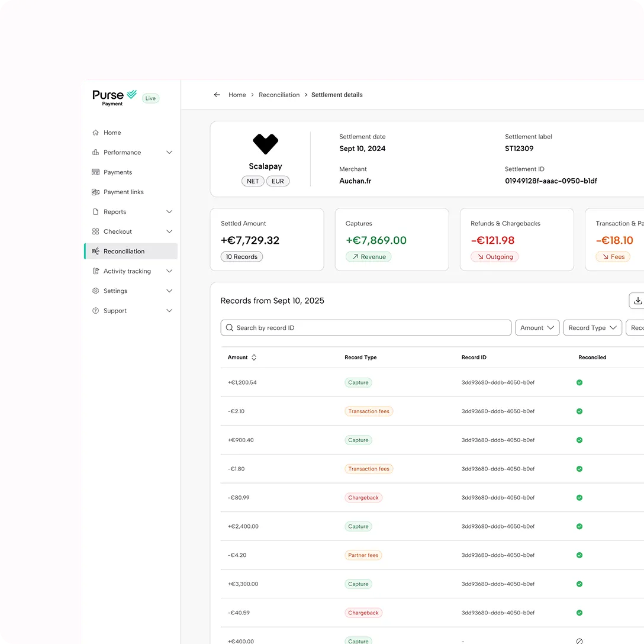644x644 pixels.
Task: Click the Live environment badge
Action: (x=150, y=98)
